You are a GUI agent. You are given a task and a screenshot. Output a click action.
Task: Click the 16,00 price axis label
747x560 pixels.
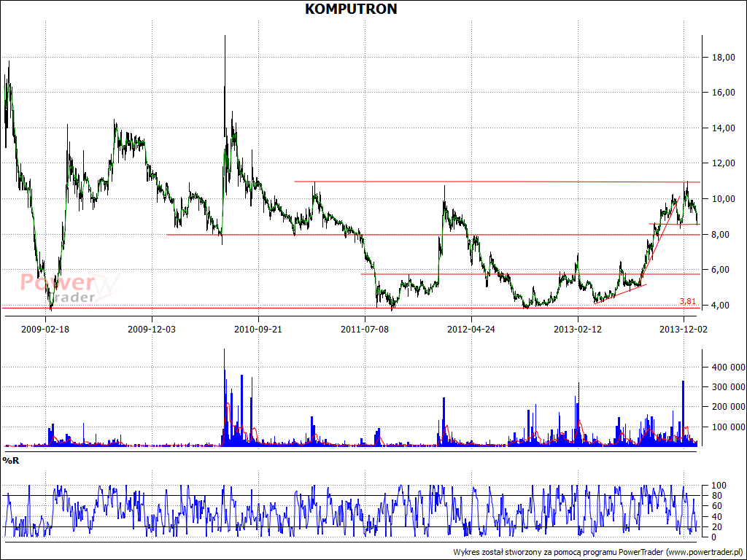tap(724, 93)
